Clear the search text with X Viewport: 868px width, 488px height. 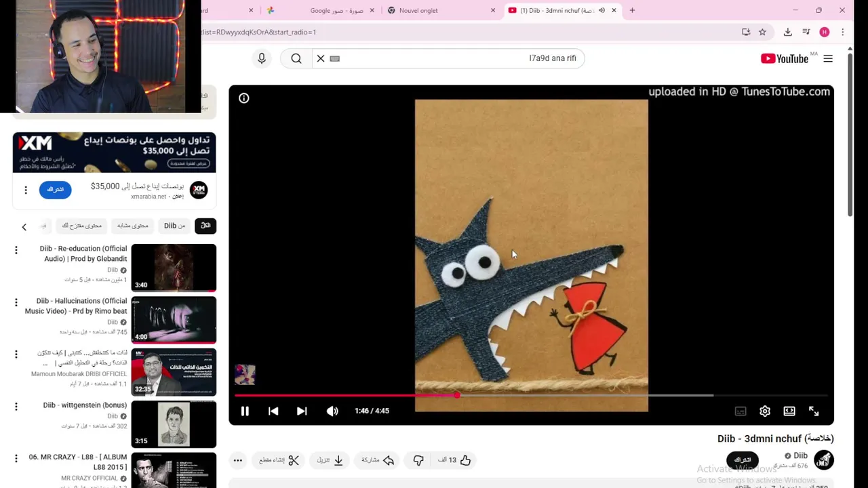(321, 58)
